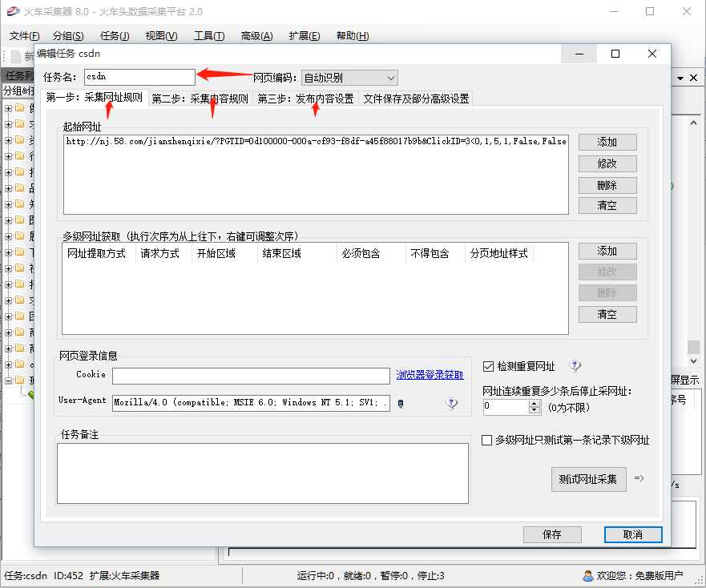Enable 多级网址只测试第一条记录下级网址 checkbox
Screen dimensions: 706x588
pyautogui.click(x=486, y=440)
